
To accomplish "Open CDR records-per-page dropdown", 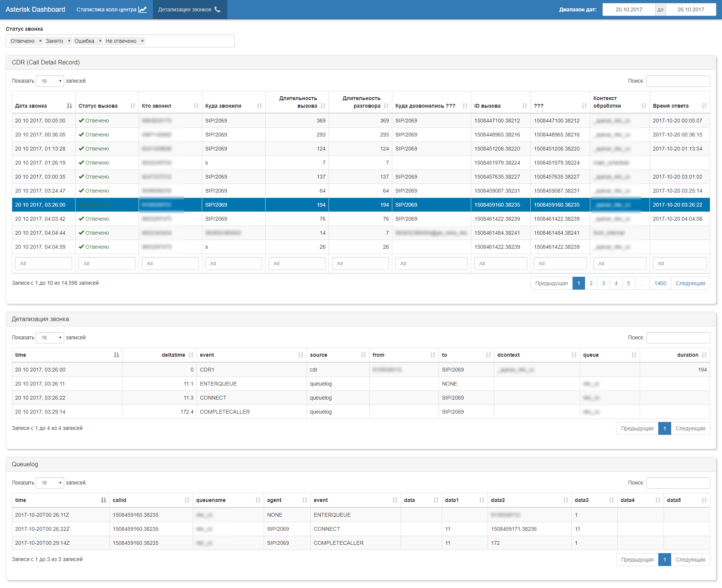I will pos(50,81).
